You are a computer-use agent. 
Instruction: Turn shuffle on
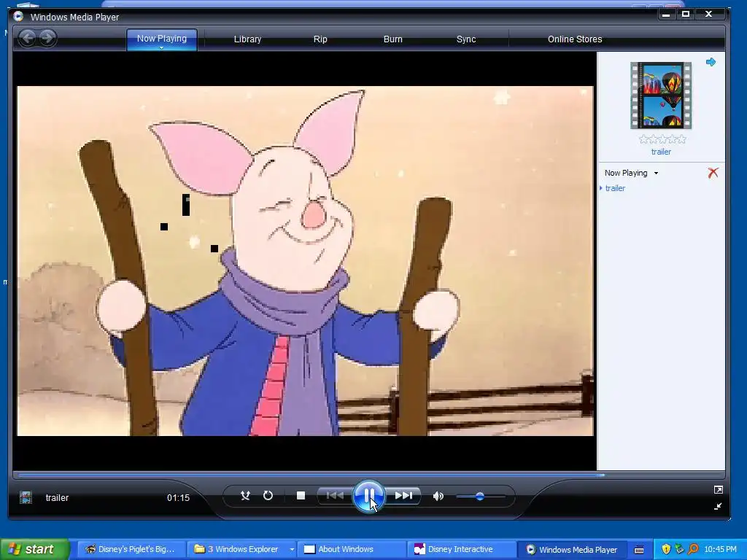(x=245, y=496)
